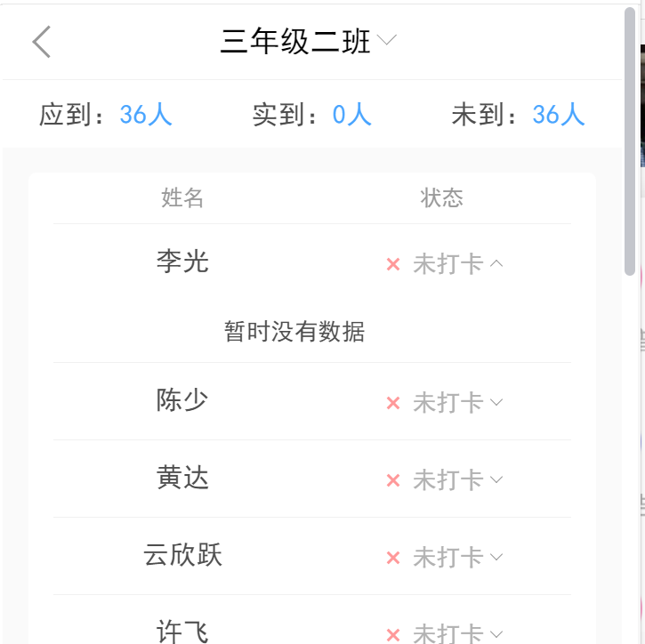This screenshot has width=645, height=644.
Task: Expand 许飞's status chevron
Action: pyautogui.click(x=496, y=634)
